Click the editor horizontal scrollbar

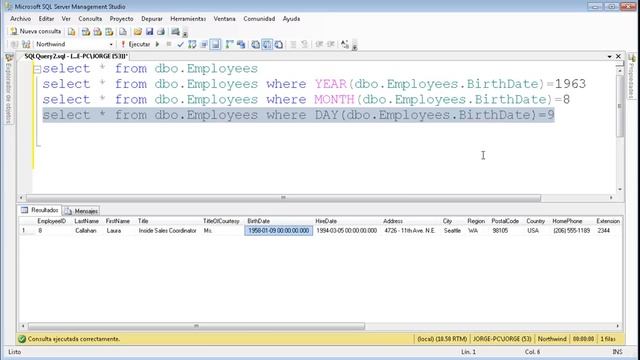coord(283,198)
